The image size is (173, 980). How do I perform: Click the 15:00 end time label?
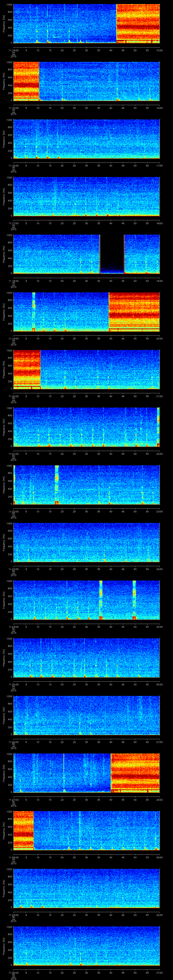tap(159, 50)
